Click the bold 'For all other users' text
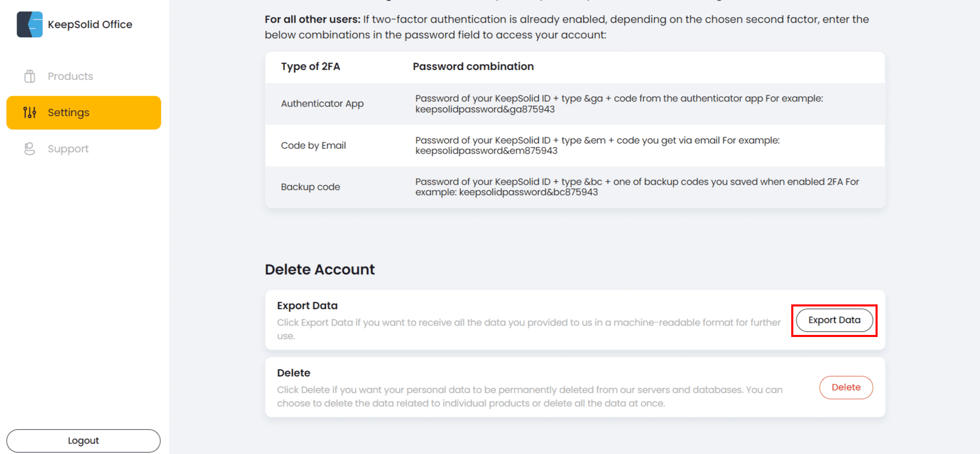Image resolution: width=980 pixels, height=454 pixels. (x=312, y=19)
